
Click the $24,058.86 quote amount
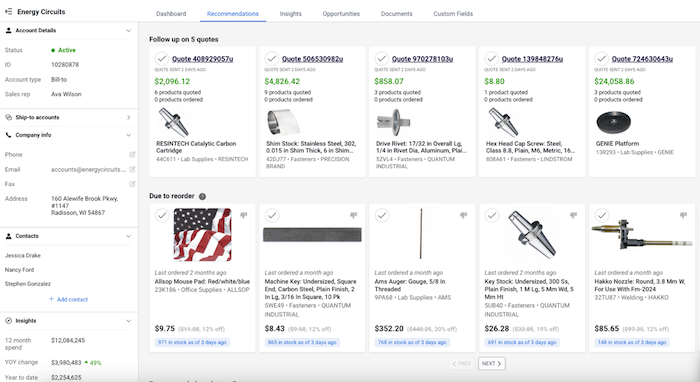point(614,81)
